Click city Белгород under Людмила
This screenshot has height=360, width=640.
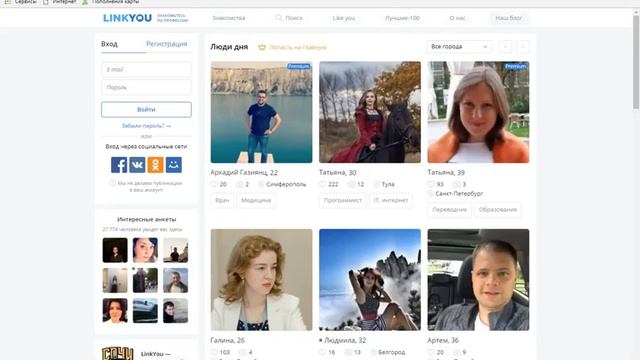tap(391, 352)
